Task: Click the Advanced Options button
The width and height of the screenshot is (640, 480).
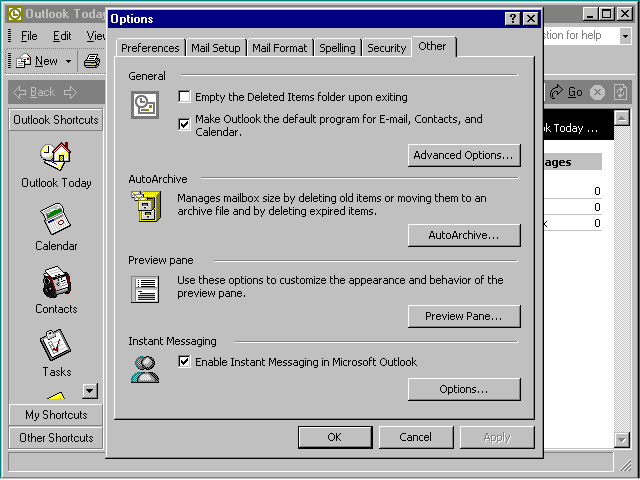Action: click(464, 155)
